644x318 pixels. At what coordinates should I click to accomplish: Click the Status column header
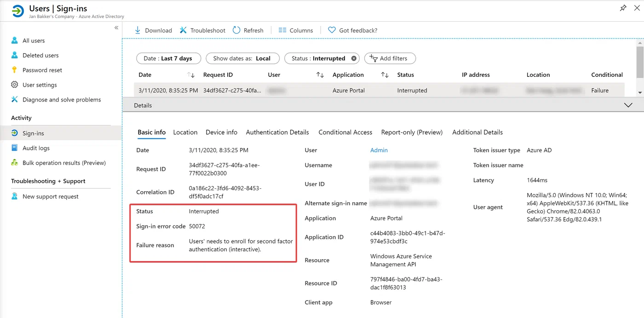pyautogui.click(x=406, y=75)
